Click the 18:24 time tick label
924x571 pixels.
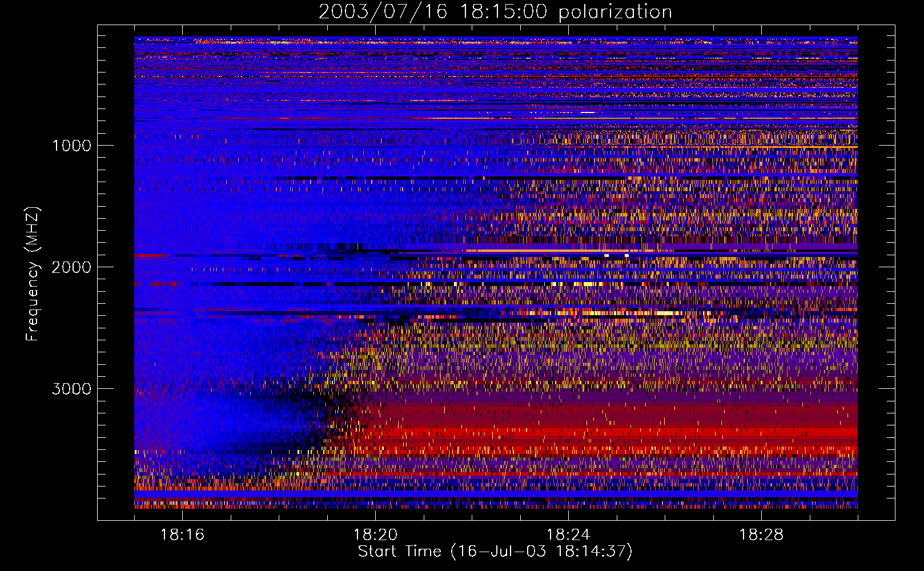568,534
